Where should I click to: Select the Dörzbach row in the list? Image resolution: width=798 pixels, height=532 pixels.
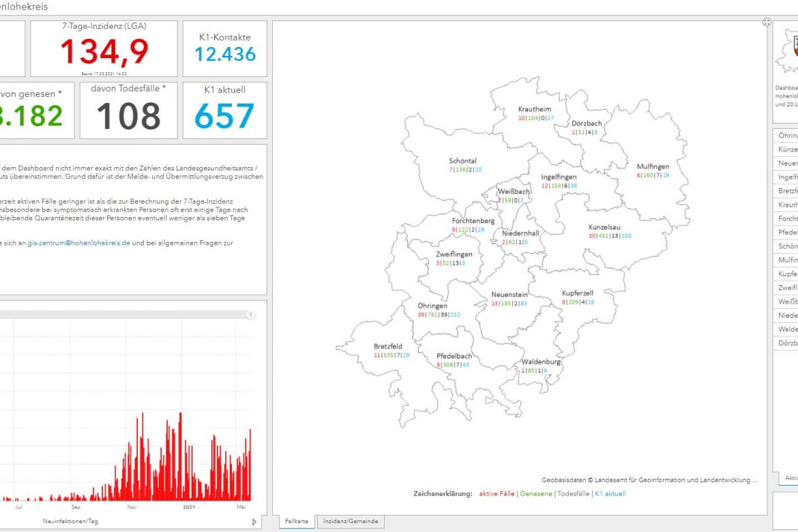(788, 343)
